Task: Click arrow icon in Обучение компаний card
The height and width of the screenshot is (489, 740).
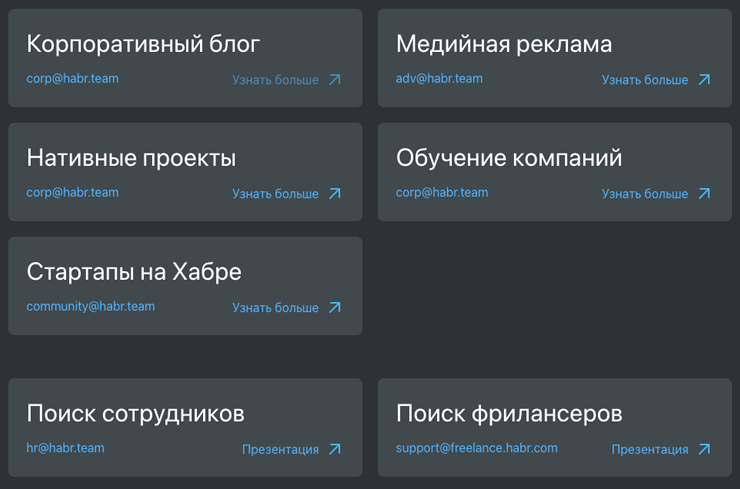Action: point(704,194)
